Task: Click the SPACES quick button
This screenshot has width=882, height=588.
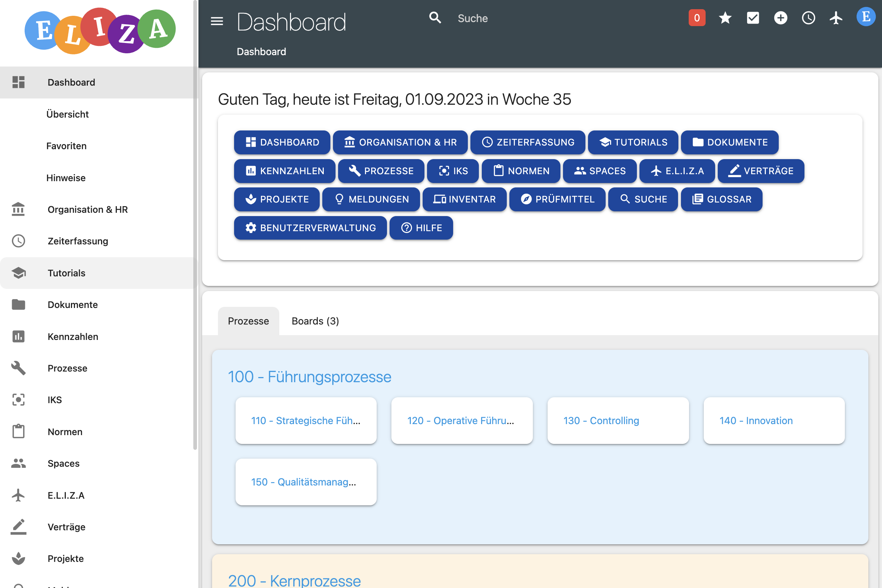Action: (x=600, y=171)
